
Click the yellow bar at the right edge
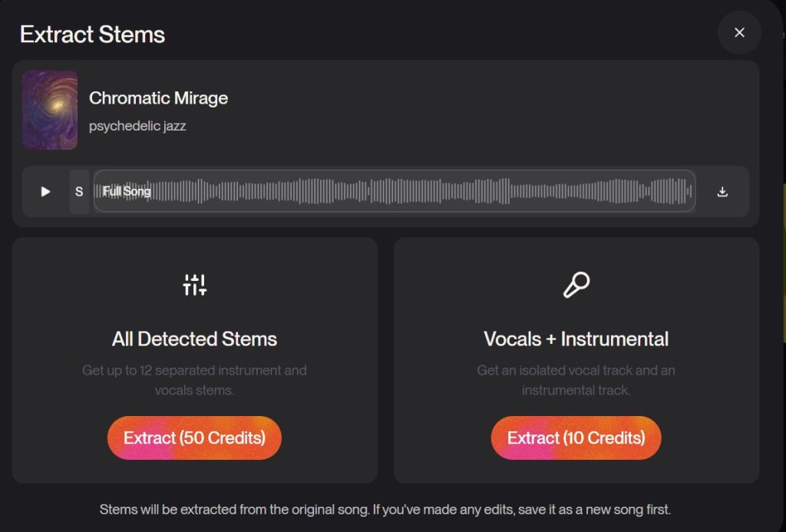coord(784,263)
